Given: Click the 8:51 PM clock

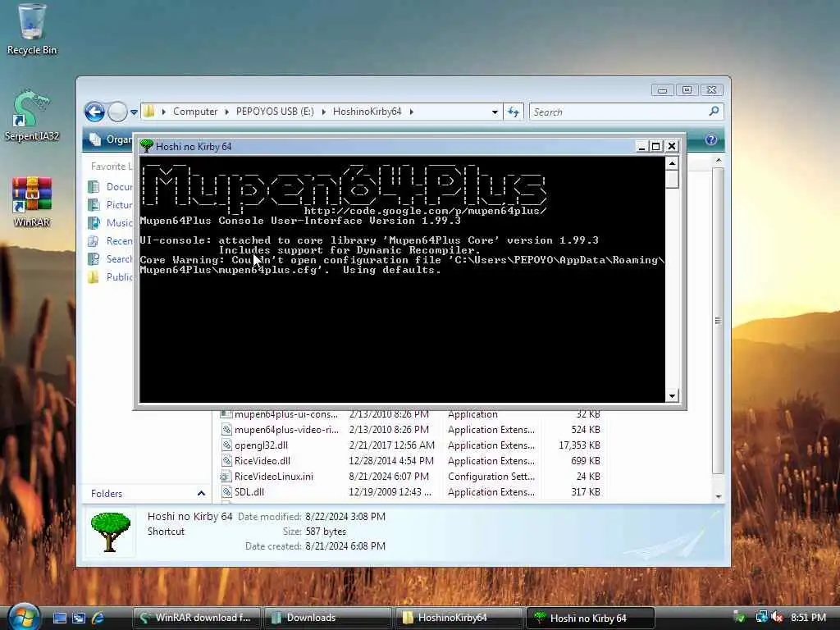Looking at the screenshot, I should (808, 617).
